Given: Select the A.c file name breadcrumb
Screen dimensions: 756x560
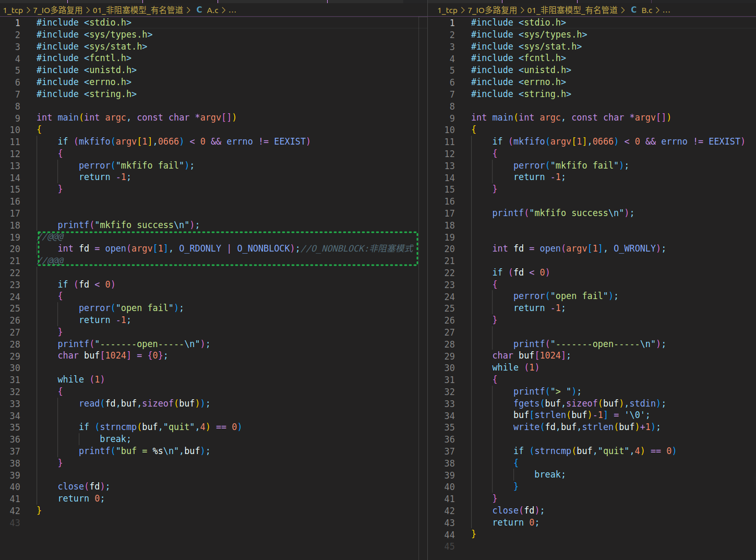Looking at the screenshot, I should (x=213, y=10).
